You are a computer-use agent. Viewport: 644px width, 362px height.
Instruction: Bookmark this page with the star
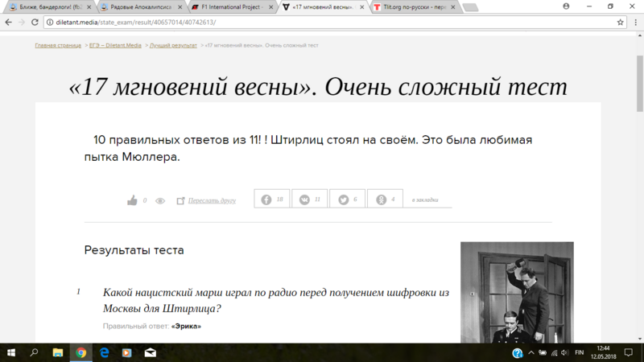pos(620,23)
